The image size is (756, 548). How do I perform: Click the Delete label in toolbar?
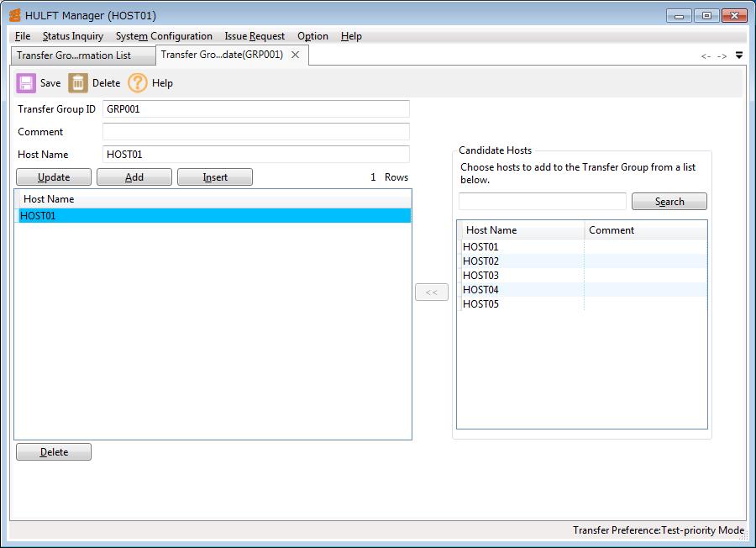pyautogui.click(x=106, y=83)
